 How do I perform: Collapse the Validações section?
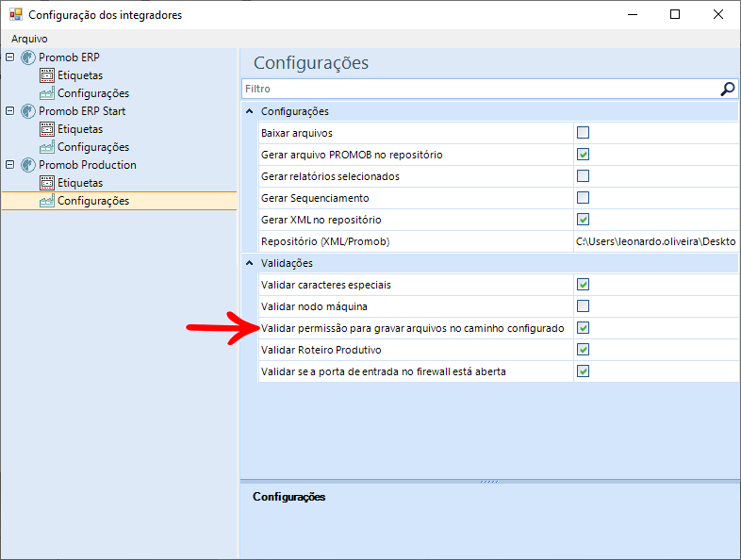pyautogui.click(x=249, y=263)
